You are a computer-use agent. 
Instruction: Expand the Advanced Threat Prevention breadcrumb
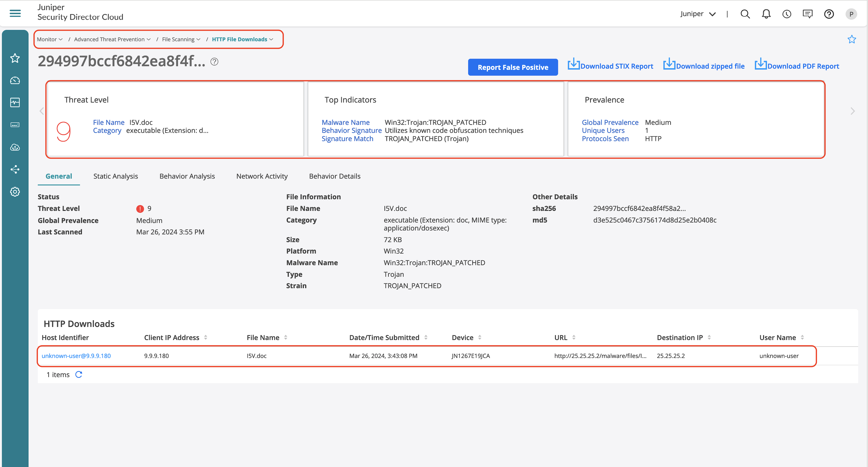(x=112, y=39)
